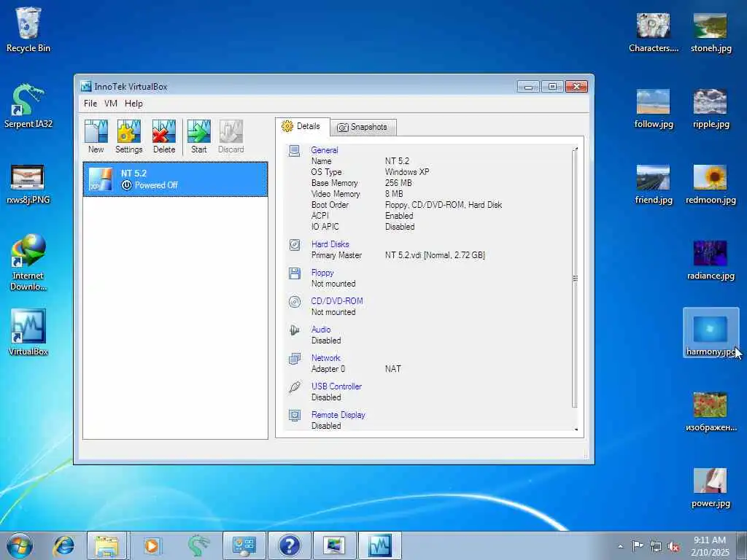The image size is (747, 560).
Task: Select the VirtualBox desktop shortcut
Action: point(28,332)
